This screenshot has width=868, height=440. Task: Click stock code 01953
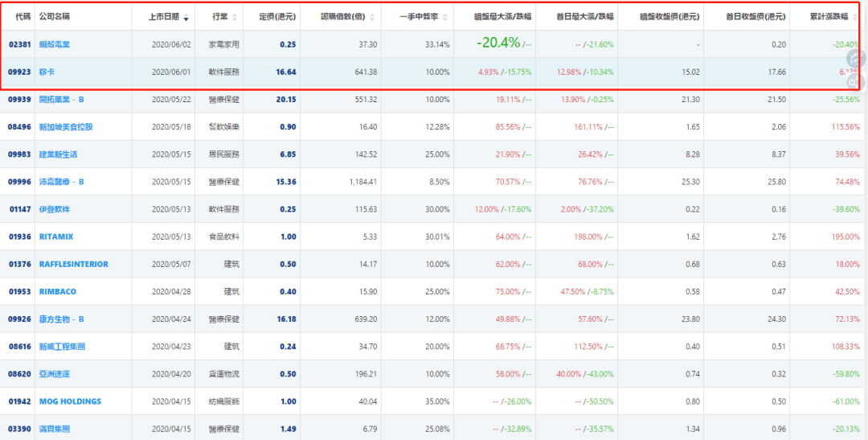[x=19, y=291]
